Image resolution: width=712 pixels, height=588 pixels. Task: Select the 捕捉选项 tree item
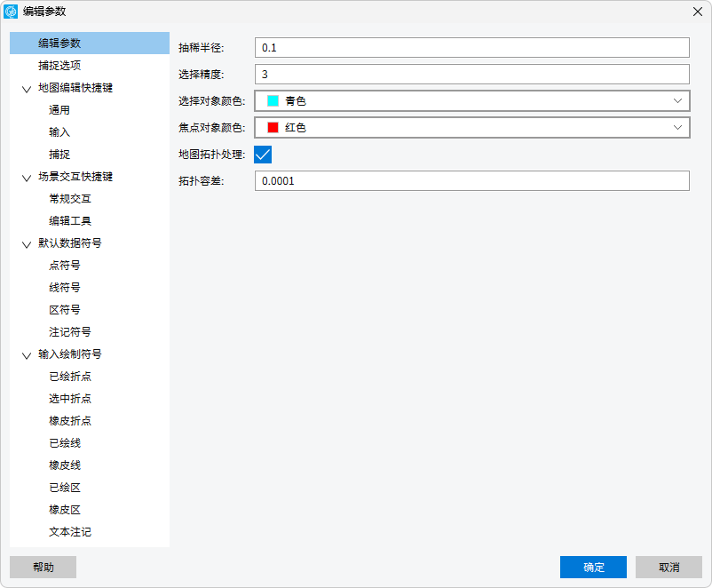[x=59, y=66]
